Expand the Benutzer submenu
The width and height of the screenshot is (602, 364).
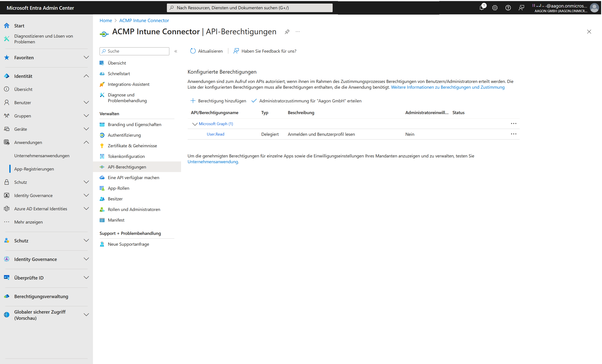point(86,103)
